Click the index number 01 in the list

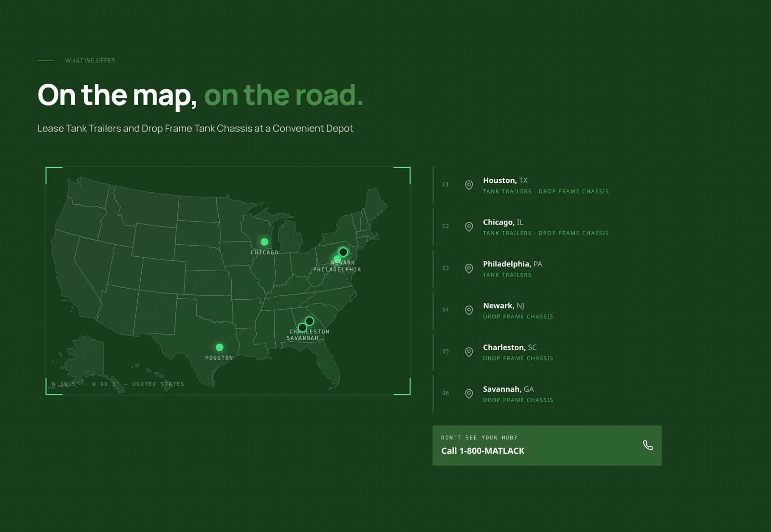tap(446, 185)
